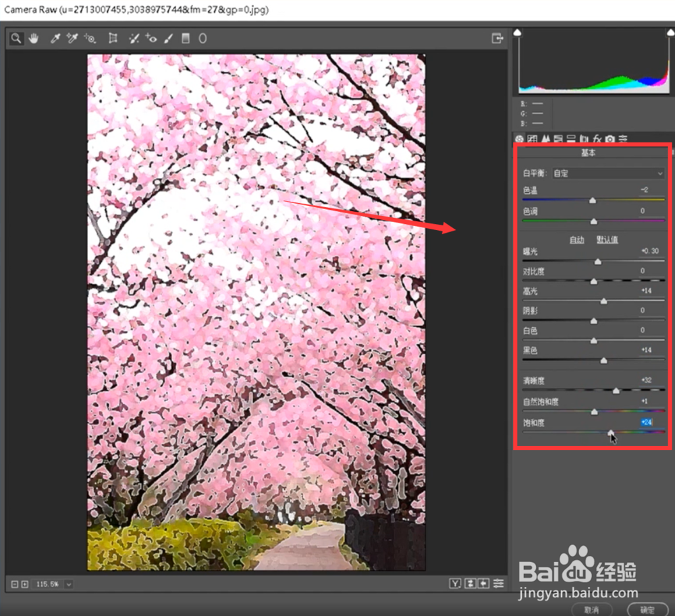Click the 确定 OK button
This screenshot has height=616, width=675.
point(647,609)
